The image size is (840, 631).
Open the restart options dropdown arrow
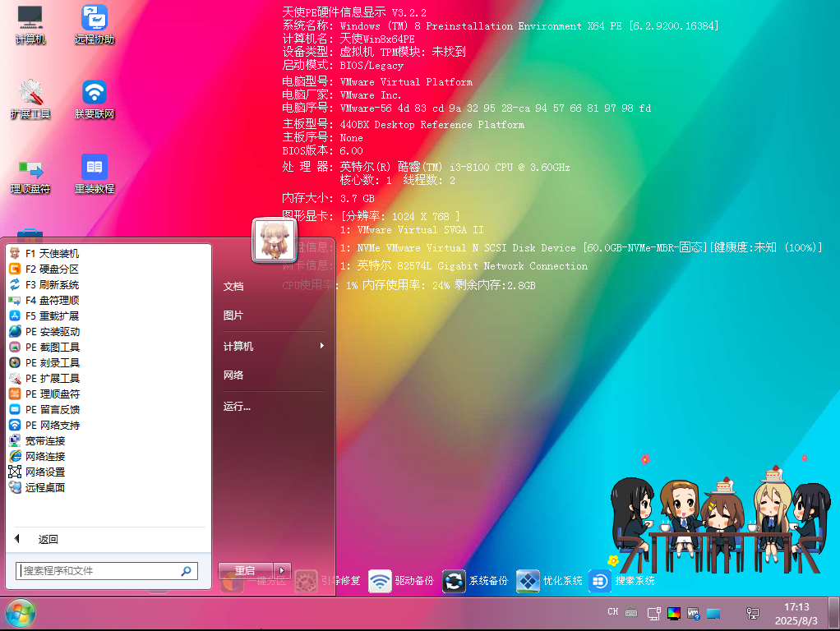pos(282,569)
